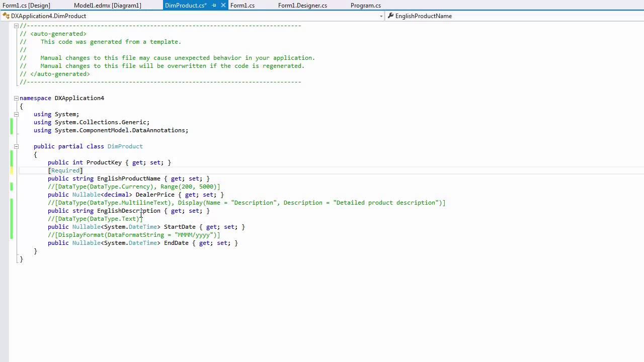Click the using System.ComponentModel.DataAnnotations line

111,130
